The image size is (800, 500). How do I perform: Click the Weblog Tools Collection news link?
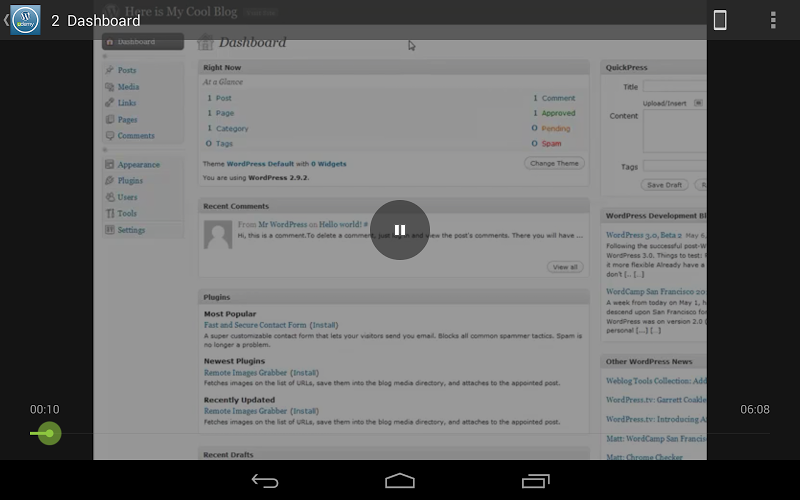(x=656, y=381)
